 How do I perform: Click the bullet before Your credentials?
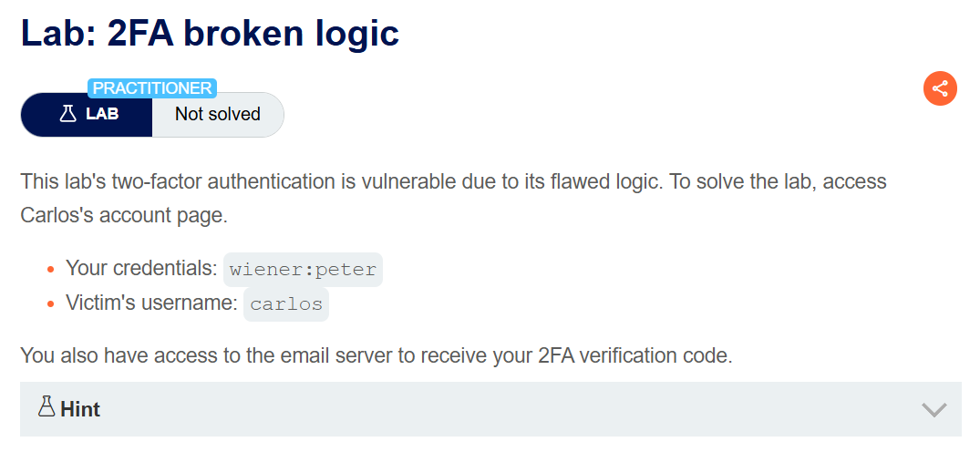[x=51, y=270]
